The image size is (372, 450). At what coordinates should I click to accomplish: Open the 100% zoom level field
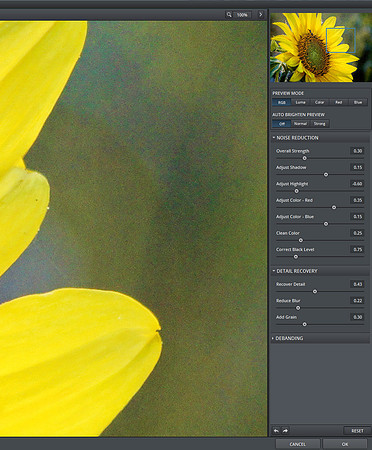pos(242,15)
